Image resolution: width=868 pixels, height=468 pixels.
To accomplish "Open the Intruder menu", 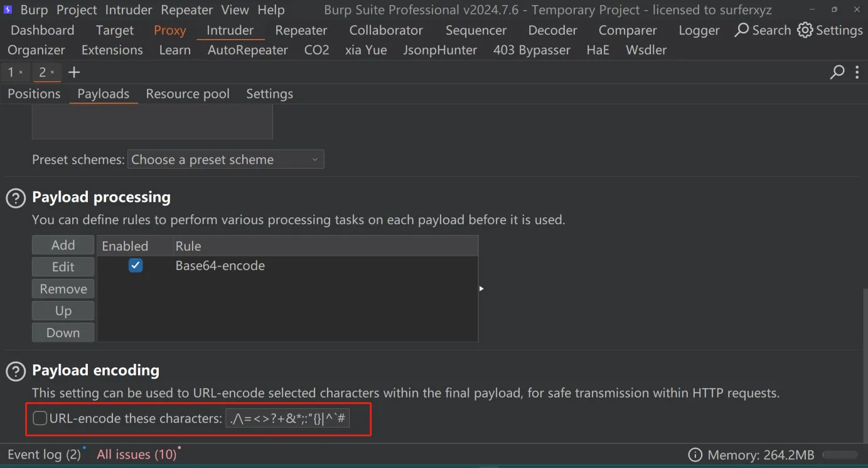I will pos(129,10).
